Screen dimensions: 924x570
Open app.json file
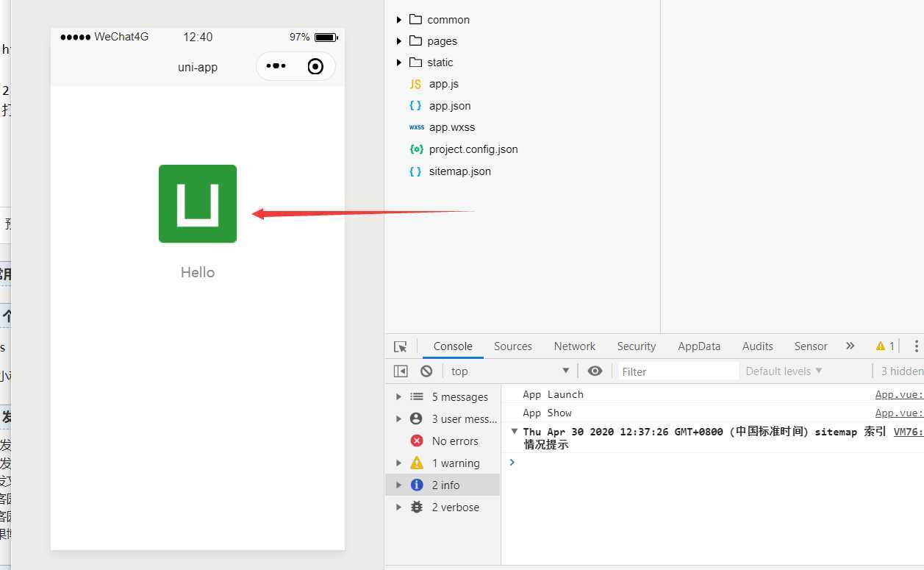(450, 106)
